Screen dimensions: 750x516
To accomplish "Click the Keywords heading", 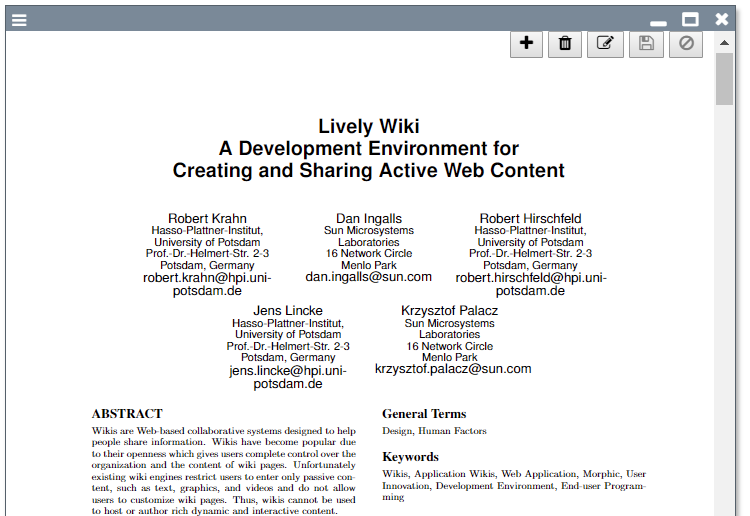I will point(411,457).
